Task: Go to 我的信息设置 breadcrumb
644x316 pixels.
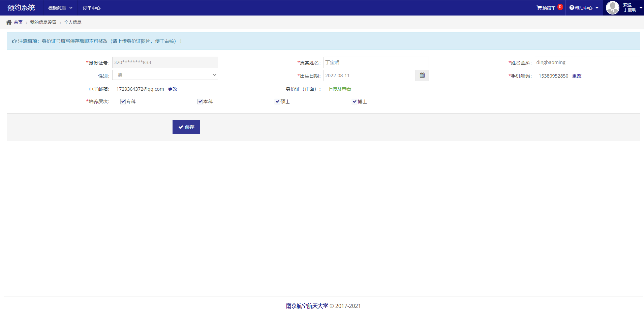Action: pos(43,22)
